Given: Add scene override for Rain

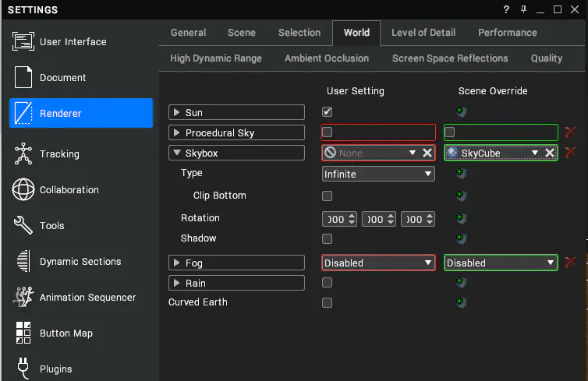Looking at the screenshot, I should coord(461,282).
